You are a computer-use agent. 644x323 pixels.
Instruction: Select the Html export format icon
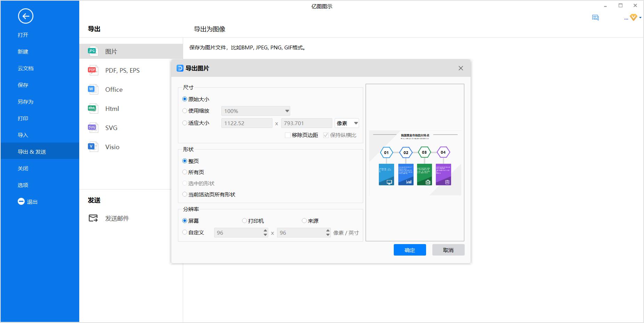tap(92, 108)
